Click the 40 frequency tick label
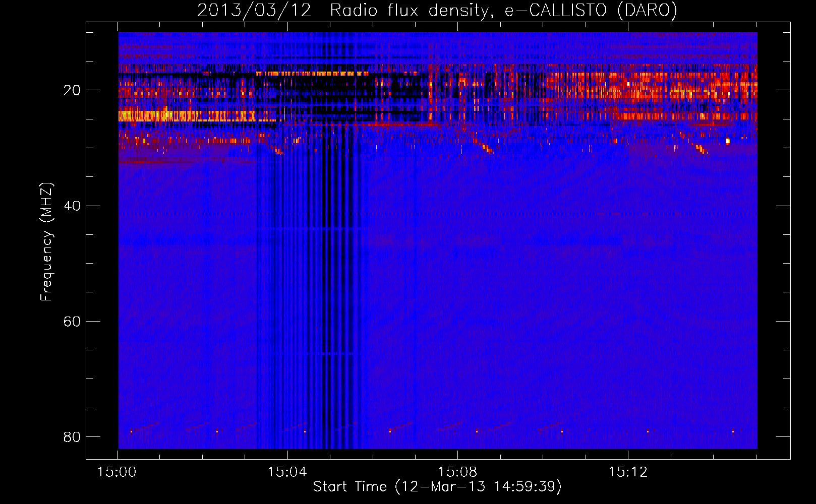Screen dimensions: 816x504 click(x=72, y=206)
